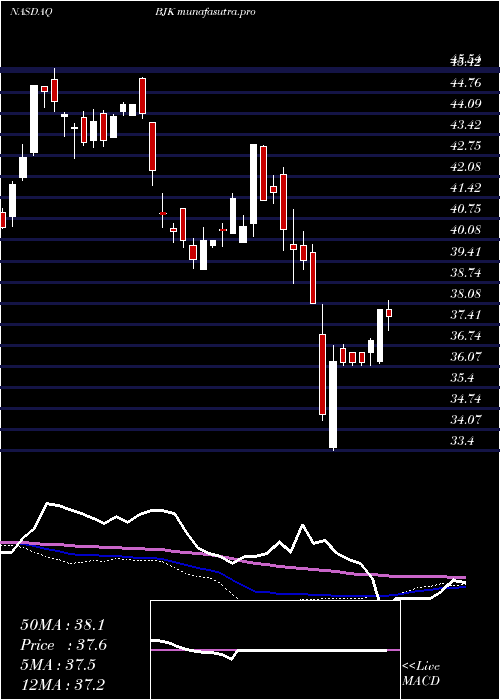
Task: Click the 38.74 price axis label
Action: pyautogui.click(x=466, y=272)
